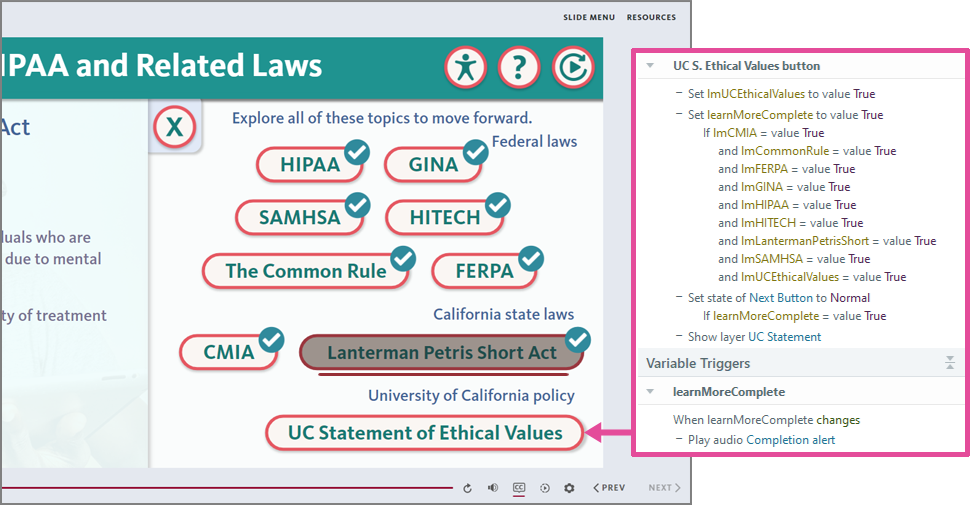Select condition 'and lmHITECH = value True'

pyautogui.click(x=791, y=223)
